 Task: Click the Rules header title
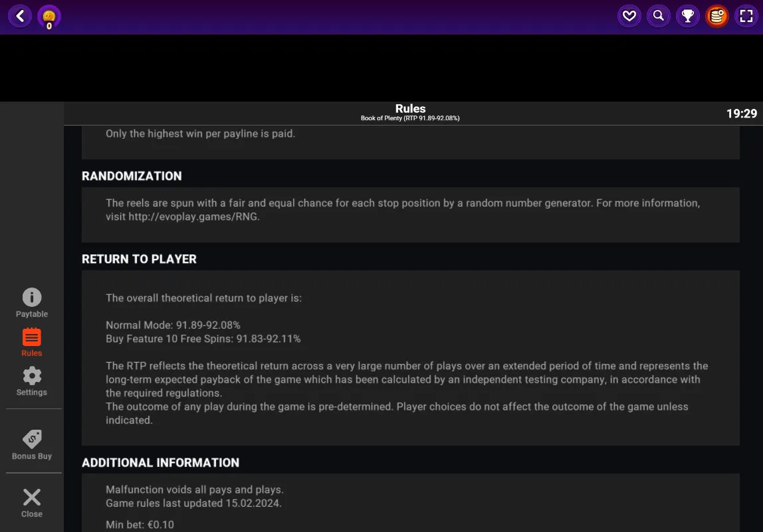click(410, 108)
